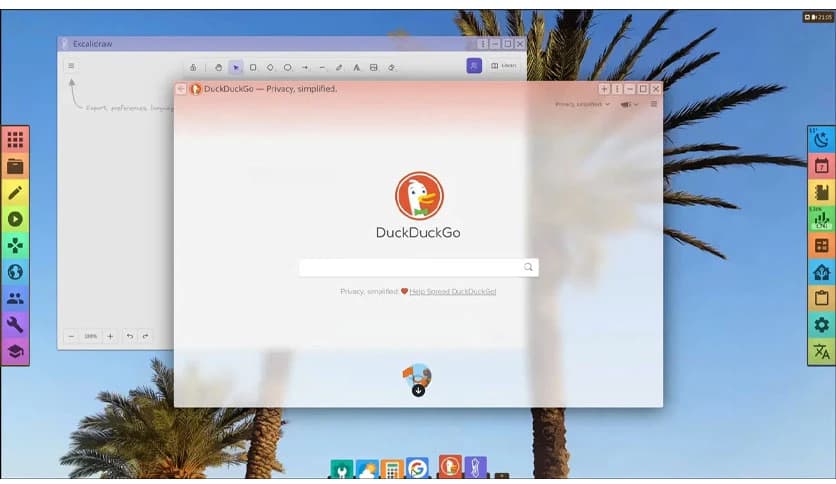Select the Draw pencil tool in Excalidraw
836x484 pixels.
(x=339, y=68)
